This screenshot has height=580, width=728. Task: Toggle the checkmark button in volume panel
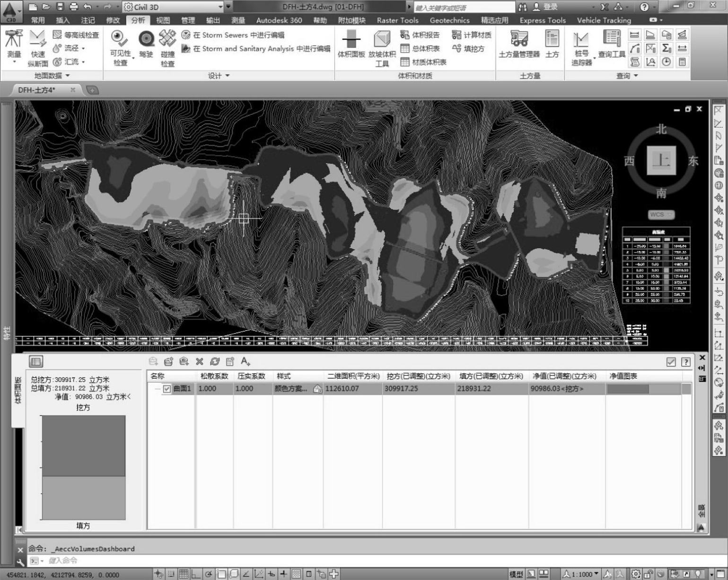[x=671, y=362]
